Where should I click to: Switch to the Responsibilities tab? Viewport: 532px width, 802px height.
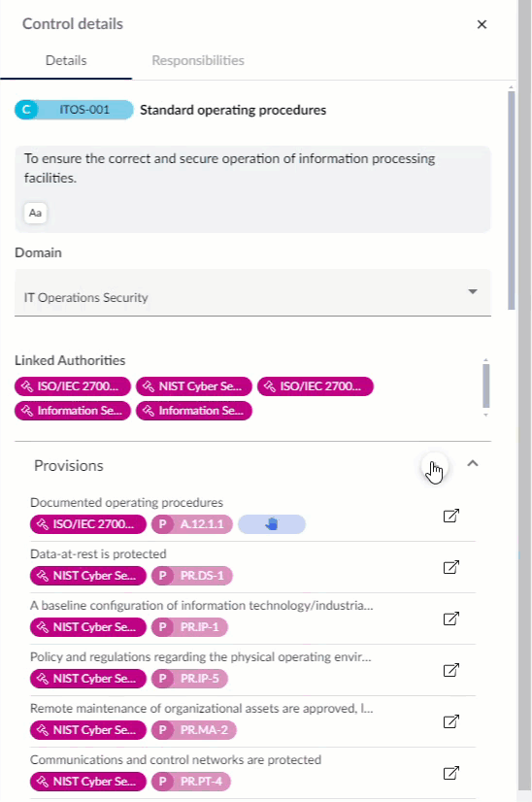point(198,60)
